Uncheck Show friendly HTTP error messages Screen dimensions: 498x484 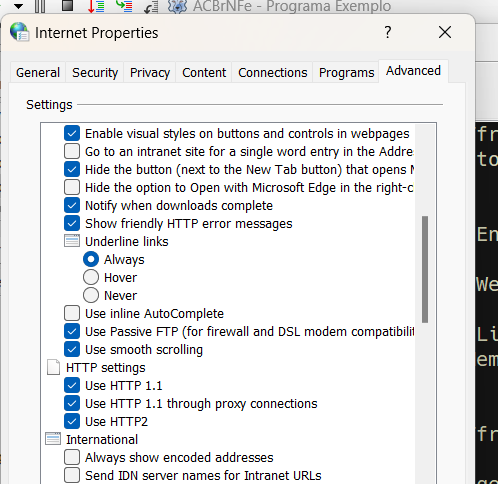72,223
